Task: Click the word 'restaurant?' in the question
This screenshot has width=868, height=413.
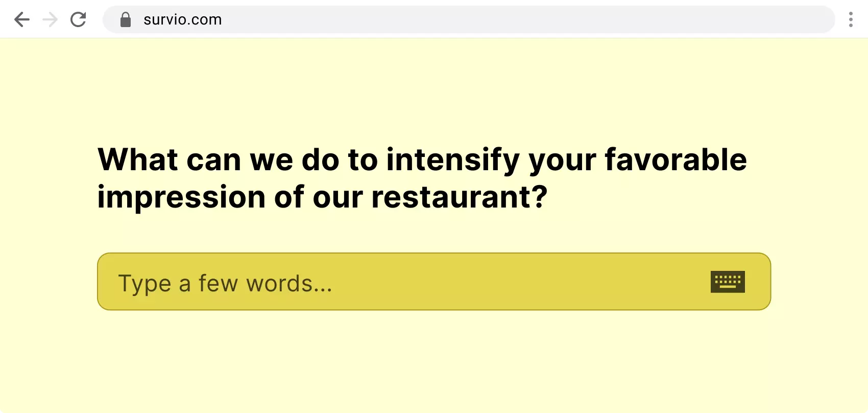Action: tap(460, 197)
